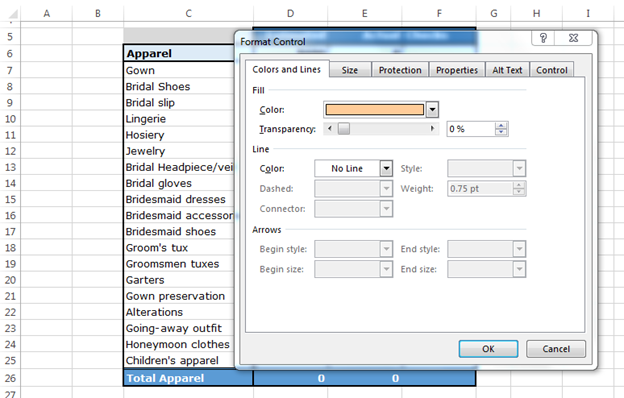Click the Cancel button

[x=556, y=349]
